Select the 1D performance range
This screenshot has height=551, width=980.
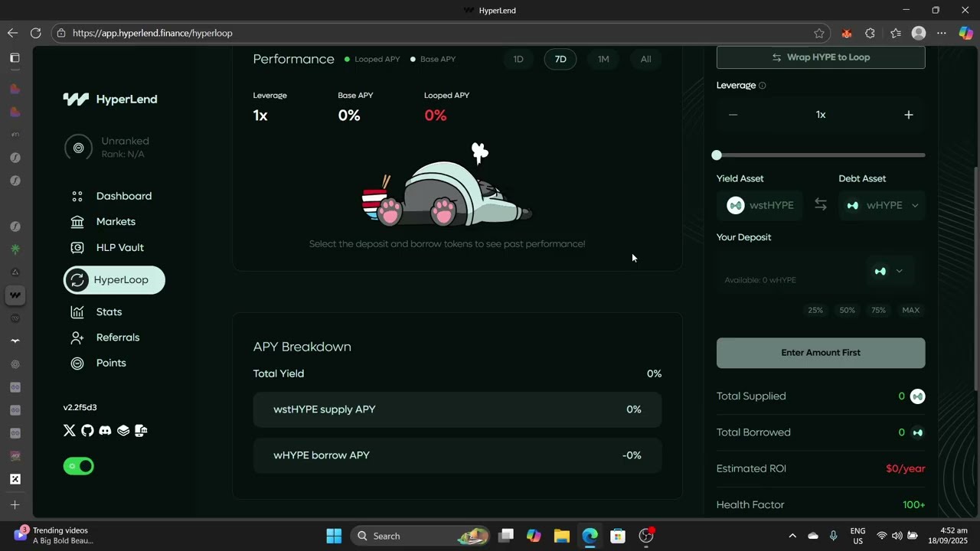(518, 59)
